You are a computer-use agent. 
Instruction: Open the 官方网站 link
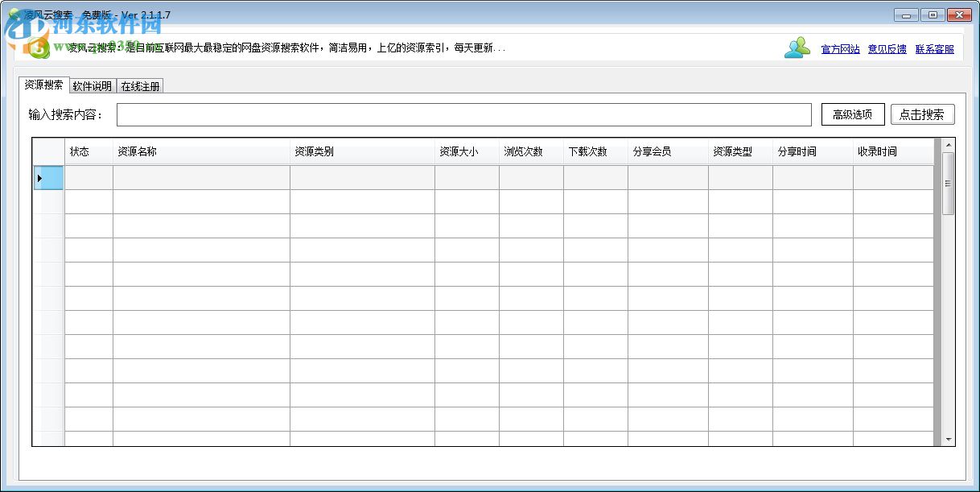840,48
